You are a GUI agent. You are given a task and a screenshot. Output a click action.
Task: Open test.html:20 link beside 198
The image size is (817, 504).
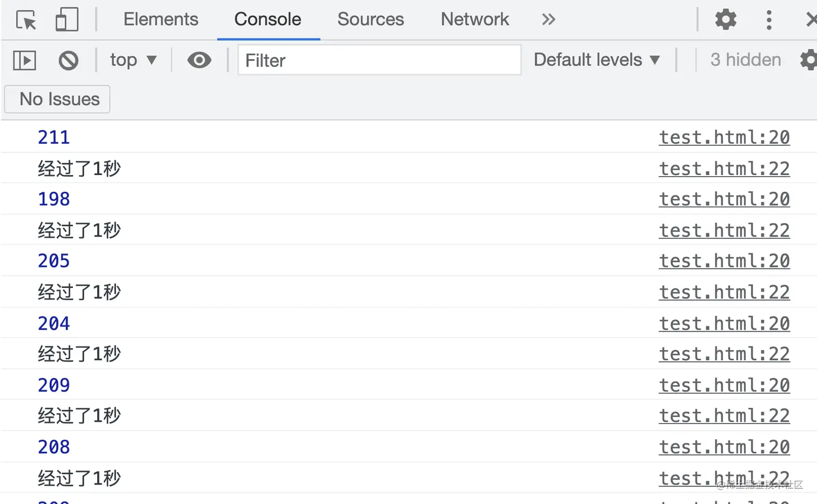[724, 199]
